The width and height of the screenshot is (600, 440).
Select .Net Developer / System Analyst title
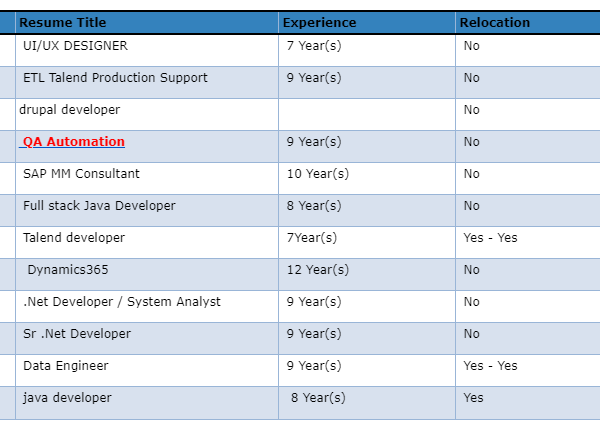tap(122, 302)
